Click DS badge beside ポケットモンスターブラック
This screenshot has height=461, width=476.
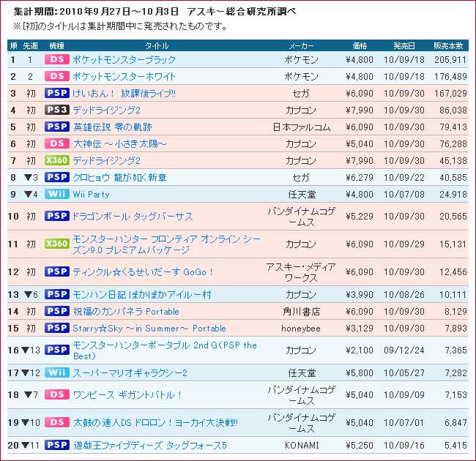[57, 59]
